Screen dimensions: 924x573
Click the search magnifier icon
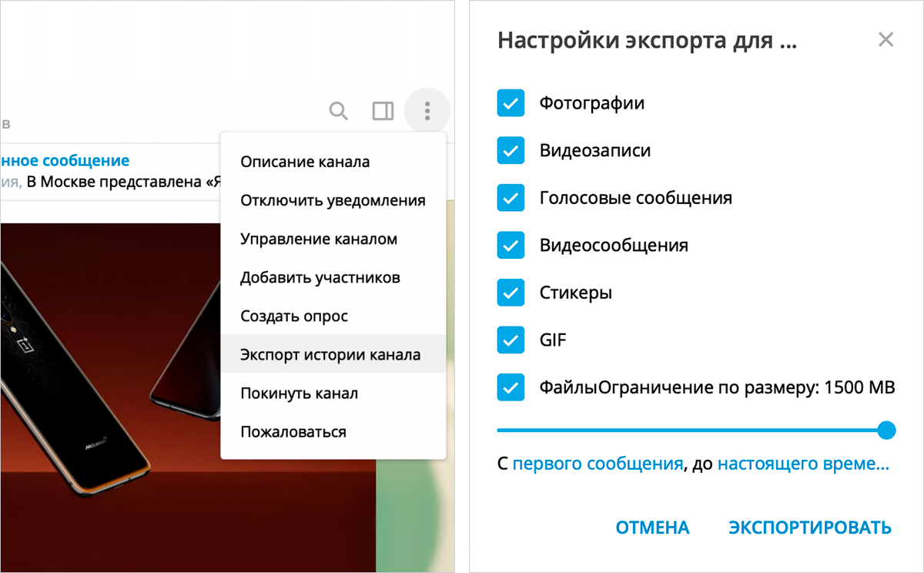pyautogui.click(x=338, y=112)
